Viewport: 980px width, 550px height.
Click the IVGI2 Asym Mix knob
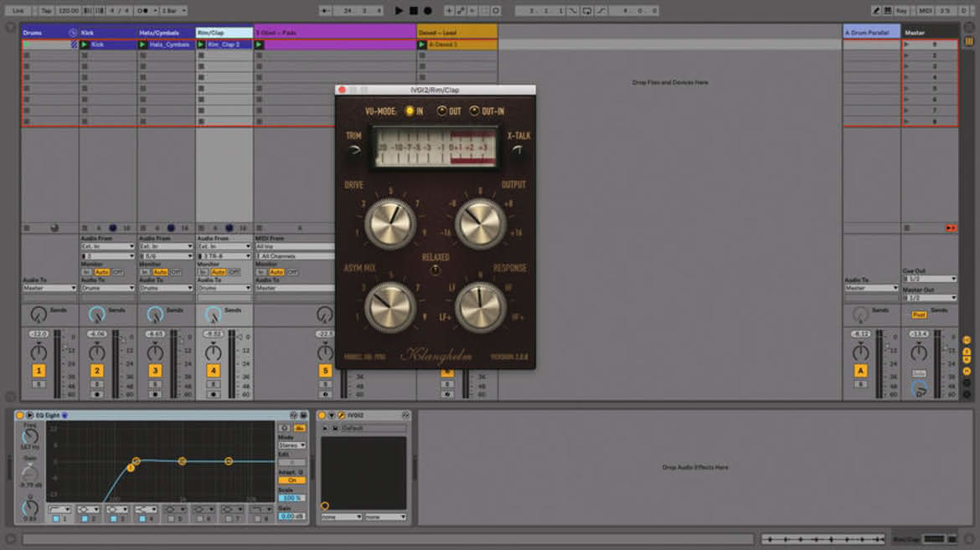point(390,306)
